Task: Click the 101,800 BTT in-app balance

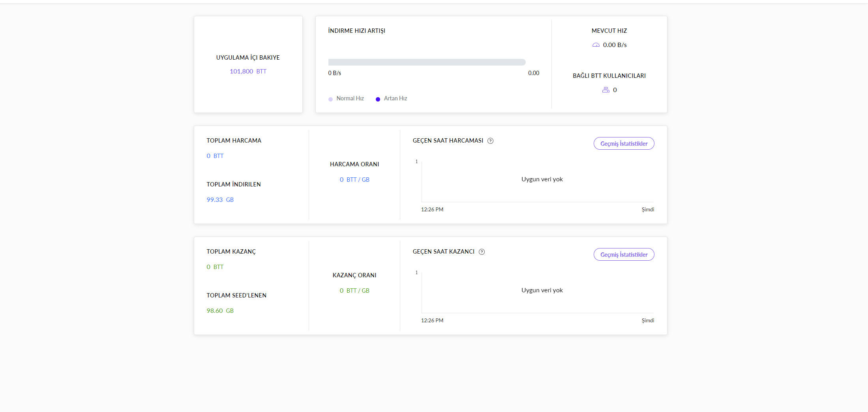Action: (x=248, y=71)
